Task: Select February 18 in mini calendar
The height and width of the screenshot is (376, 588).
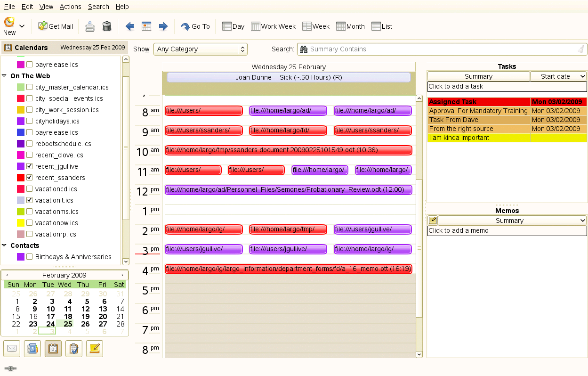Action: tap(68, 317)
